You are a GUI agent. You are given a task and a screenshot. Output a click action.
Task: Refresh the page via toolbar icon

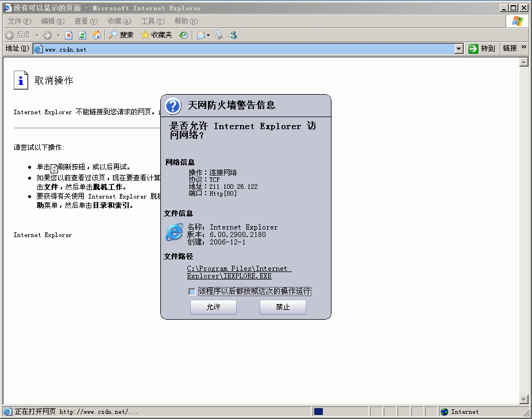[83, 35]
